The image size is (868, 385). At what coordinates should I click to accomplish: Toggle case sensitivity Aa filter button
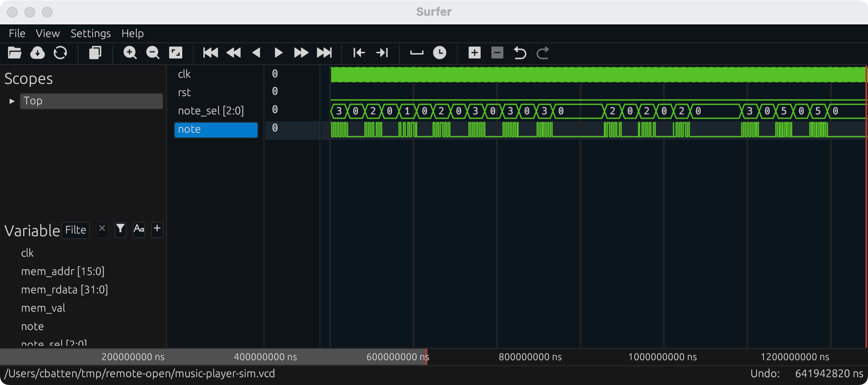point(139,229)
